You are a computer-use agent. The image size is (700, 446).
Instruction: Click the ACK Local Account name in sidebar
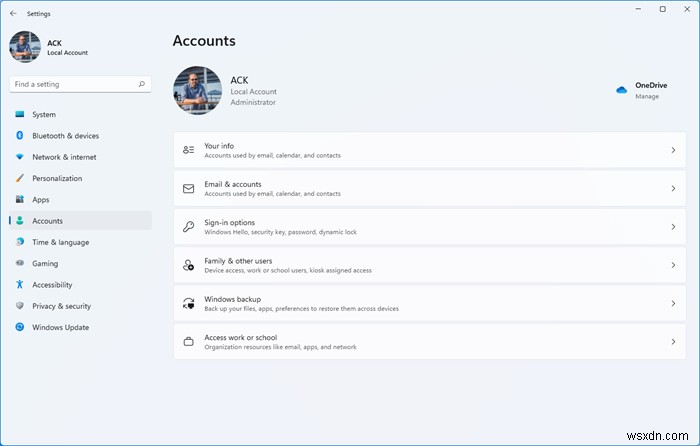(x=67, y=47)
